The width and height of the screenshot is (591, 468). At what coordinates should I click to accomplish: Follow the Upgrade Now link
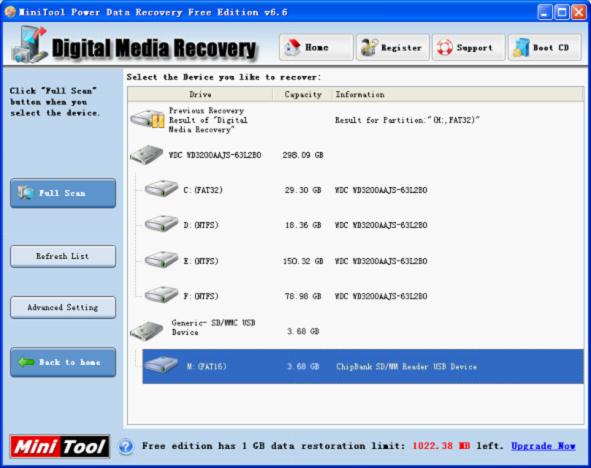[543, 446]
